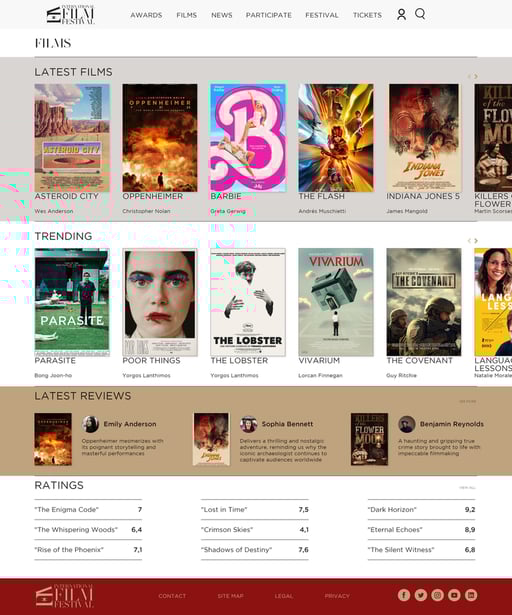Open The Lobster poster
This screenshot has width=512, height=615.
click(248, 302)
